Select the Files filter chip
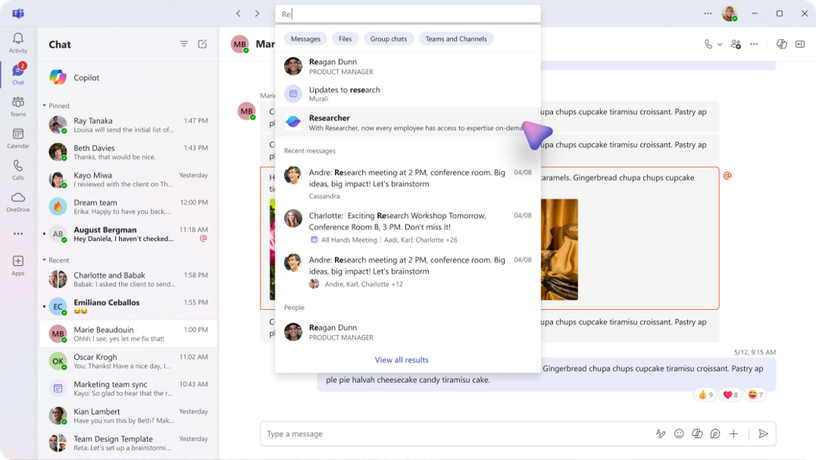816x460 pixels. pos(345,39)
